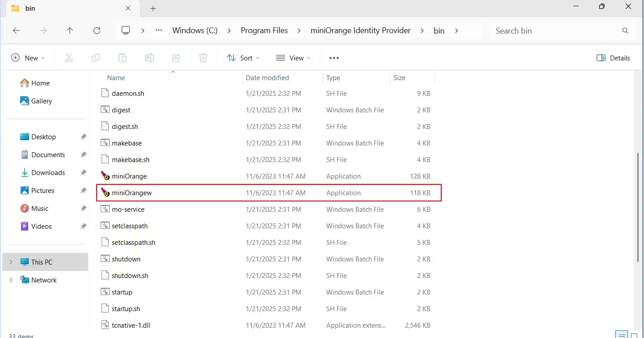Unpin Documents from Quick access
This screenshot has width=644, height=338.
pyautogui.click(x=83, y=154)
